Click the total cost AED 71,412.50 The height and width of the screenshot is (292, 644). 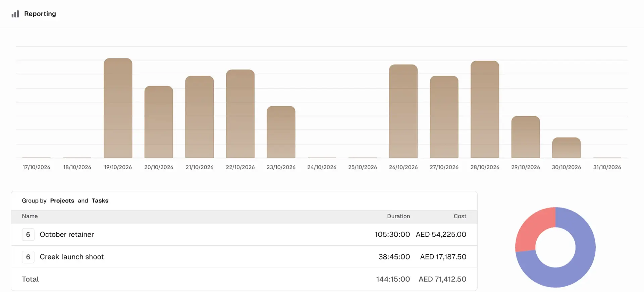pos(442,279)
